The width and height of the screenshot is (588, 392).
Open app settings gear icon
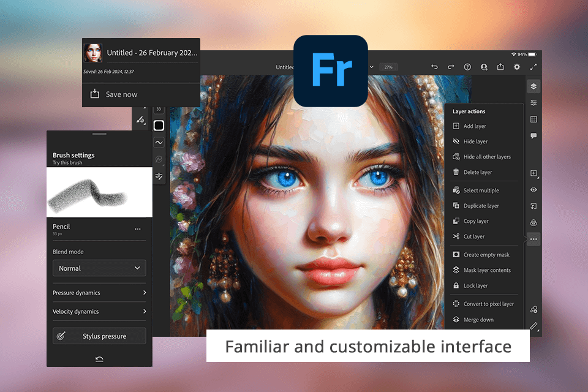click(517, 67)
